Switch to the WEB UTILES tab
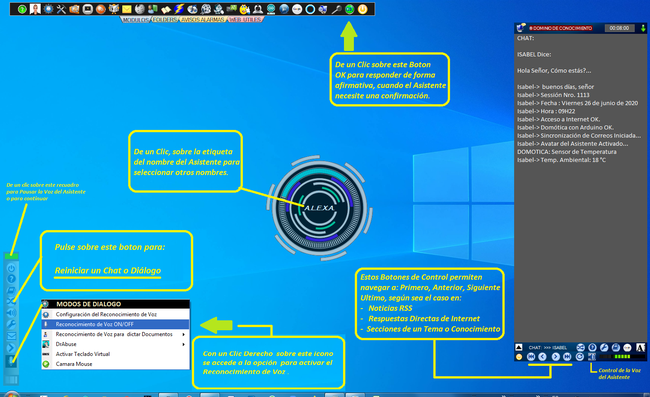This screenshot has height=397, width=650. pos(245,19)
